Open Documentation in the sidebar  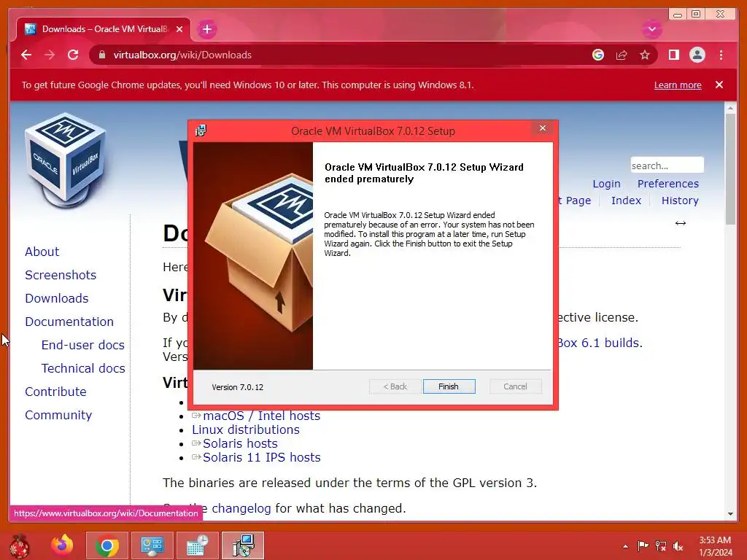point(69,322)
